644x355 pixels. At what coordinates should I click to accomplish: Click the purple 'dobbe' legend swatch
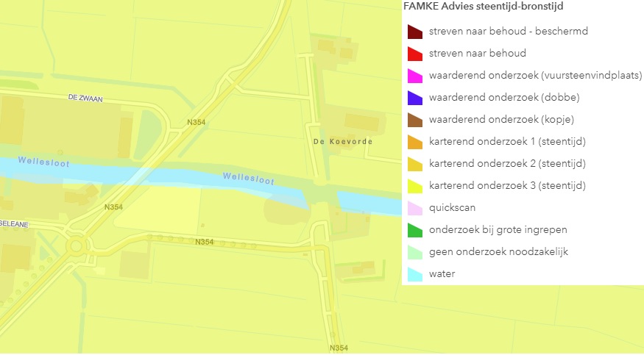415,98
